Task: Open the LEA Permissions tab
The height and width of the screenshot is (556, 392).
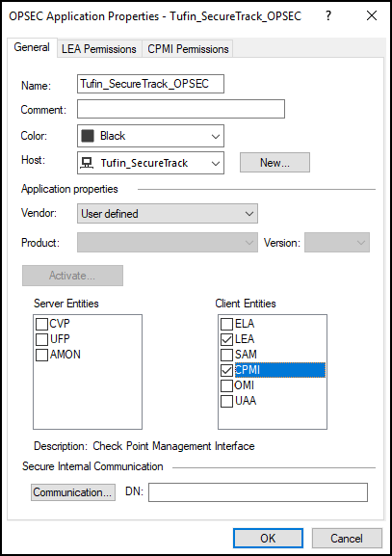Action: click(x=99, y=49)
